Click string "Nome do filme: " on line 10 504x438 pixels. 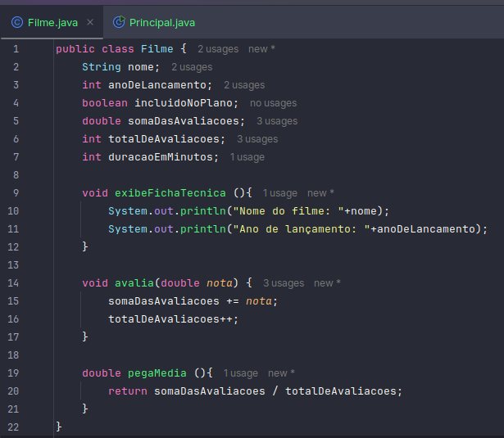[288, 211]
